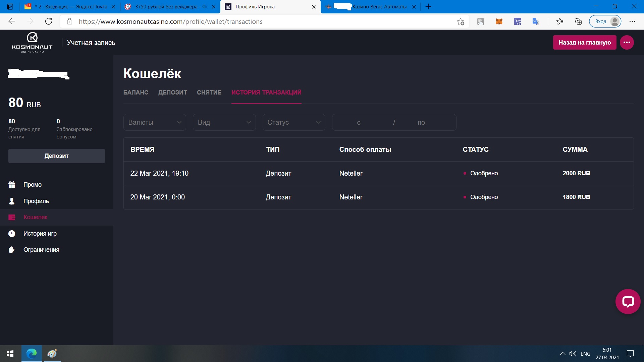Click the address bar URL
The height and width of the screenshot is (362, 644).
pyautogui.click(x=171, y=21)
